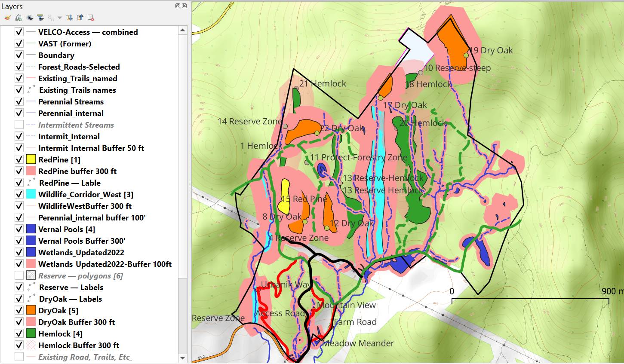Click the DryOak [5] orange color swatch

[31, 310]
